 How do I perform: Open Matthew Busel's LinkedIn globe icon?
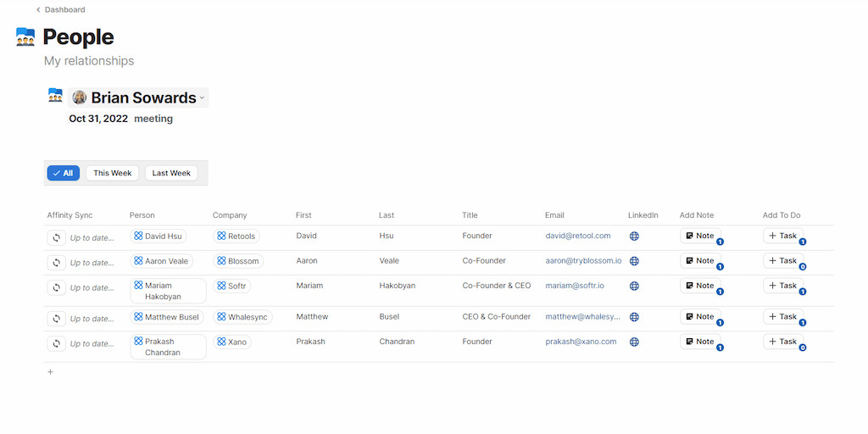click(x=634, y=317)
